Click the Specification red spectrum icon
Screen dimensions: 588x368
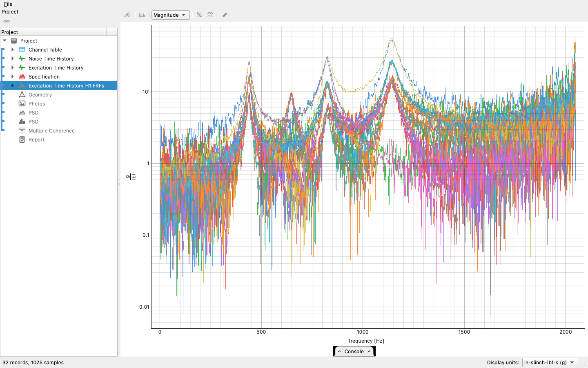[22, 76]
